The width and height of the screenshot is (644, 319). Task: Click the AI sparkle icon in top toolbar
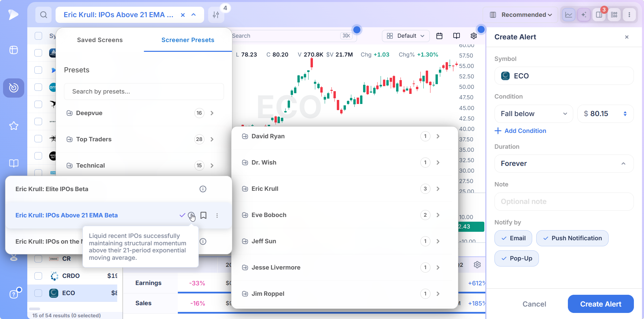(x=584, y=15)
